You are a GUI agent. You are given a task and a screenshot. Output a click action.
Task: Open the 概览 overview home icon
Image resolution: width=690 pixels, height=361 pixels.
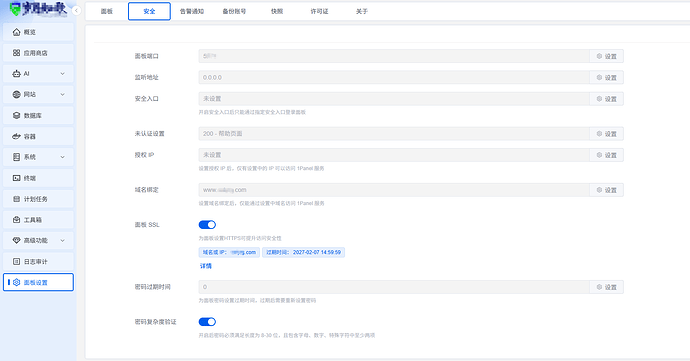coord(16,32)
